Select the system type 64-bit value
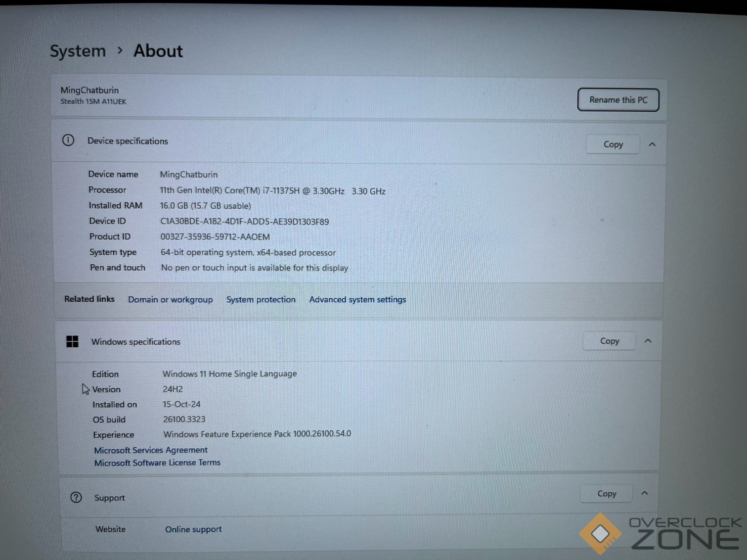Screen dimensions: 747x560 [x=248, y=253]
